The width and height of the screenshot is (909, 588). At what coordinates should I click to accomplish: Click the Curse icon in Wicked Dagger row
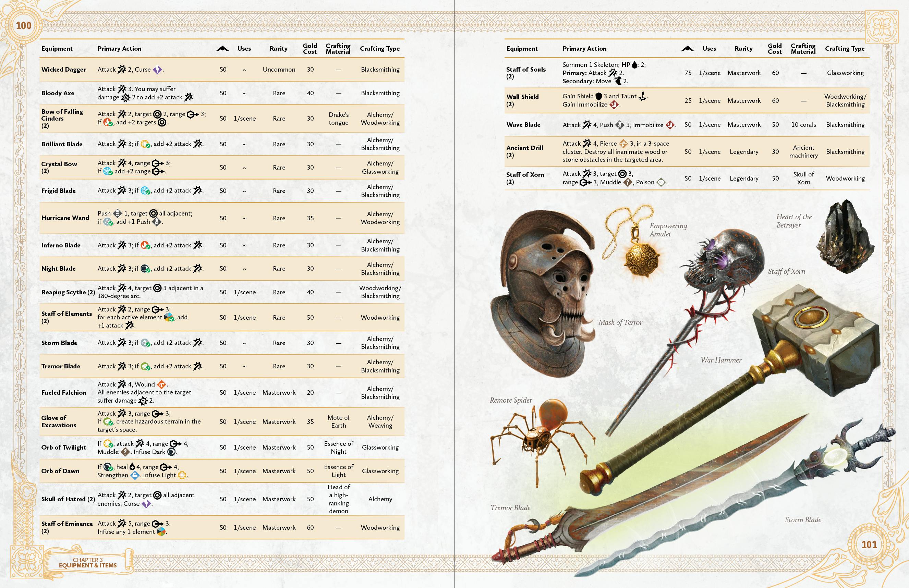pyautogui.click(x=157, y=70)
